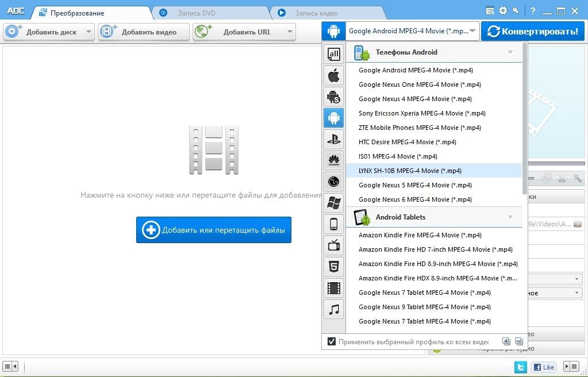Switch to the Преобразование tab
Image resolution: width=588 pixels, height=377 pixels.
pos(91,13)
